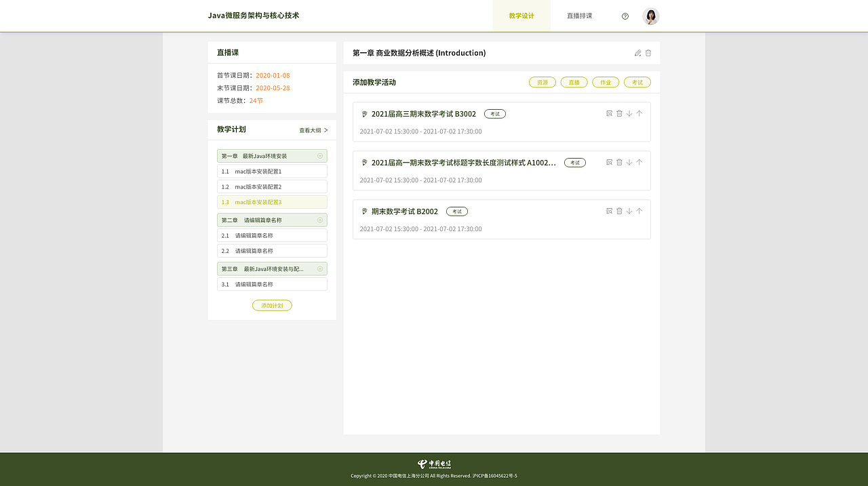
Task: Open the 期末数学考试 B2002 title
Action: 405,211
